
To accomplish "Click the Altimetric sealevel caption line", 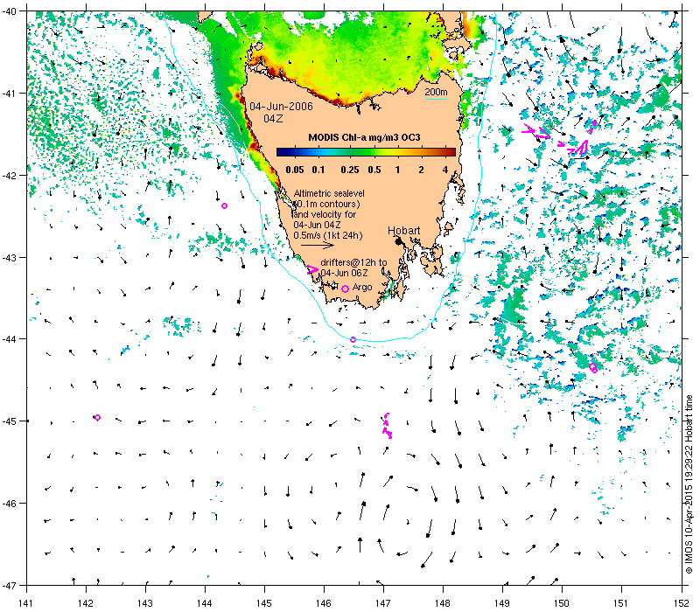I will (329, 193).
